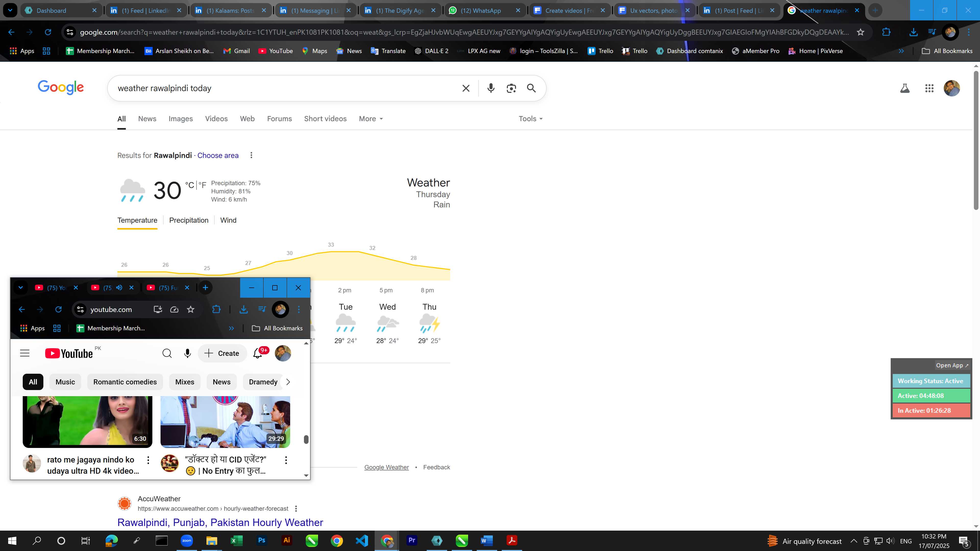980x551 pixels.
Task: Open options for rato me jagaya video
Action: (148, 460)
